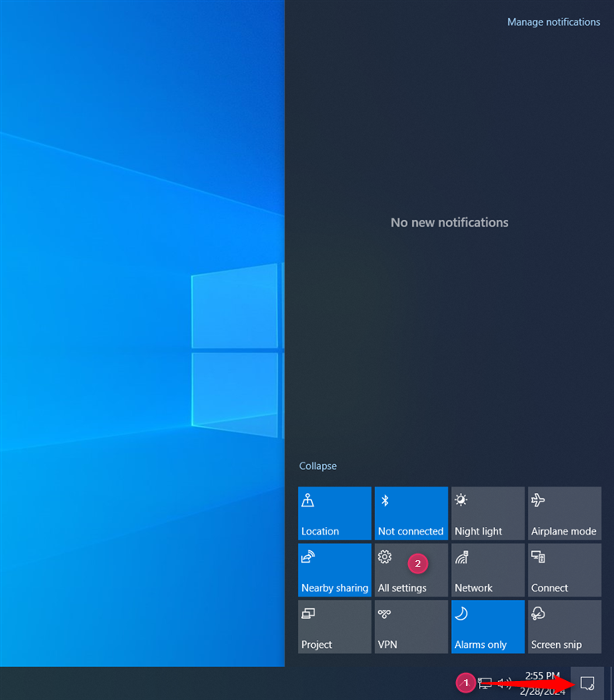Launch Screen snip tile
This screenshot has width=614, height=700.
pyautogui.click(x=564, y=627)
